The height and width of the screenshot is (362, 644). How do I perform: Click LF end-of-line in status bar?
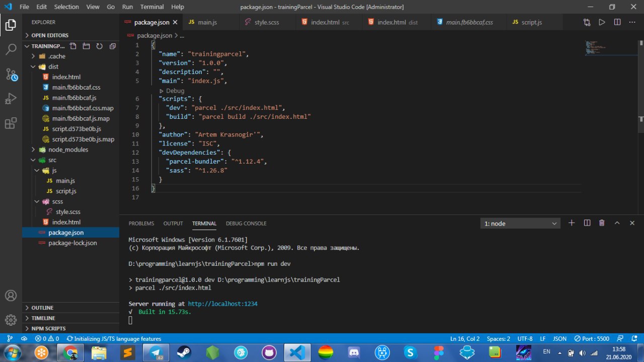click(543, 339)
